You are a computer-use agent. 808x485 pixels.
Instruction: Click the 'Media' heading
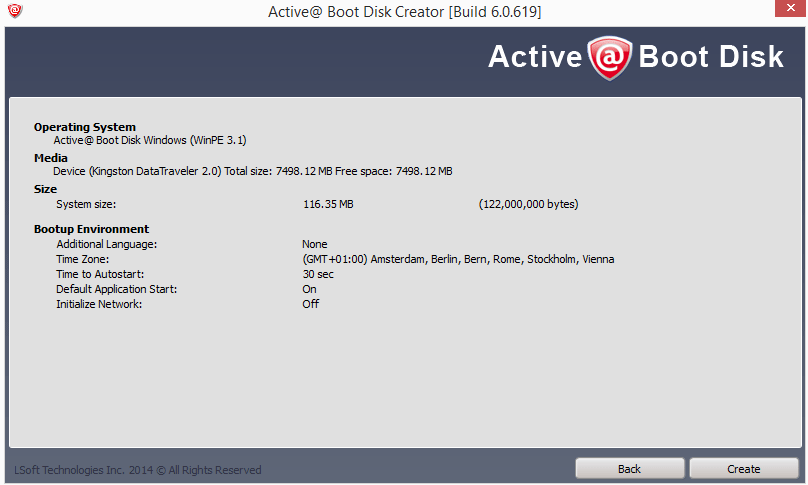click(x=51, y=158)
